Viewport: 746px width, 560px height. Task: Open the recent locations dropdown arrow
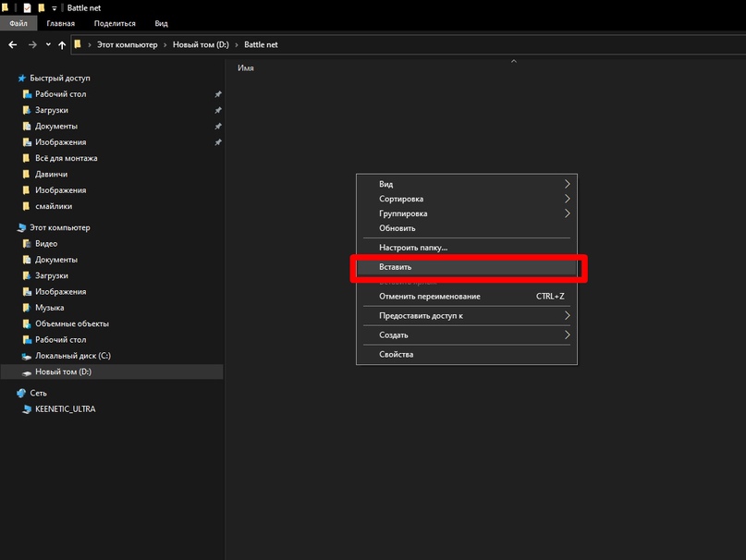pos(48,44)
